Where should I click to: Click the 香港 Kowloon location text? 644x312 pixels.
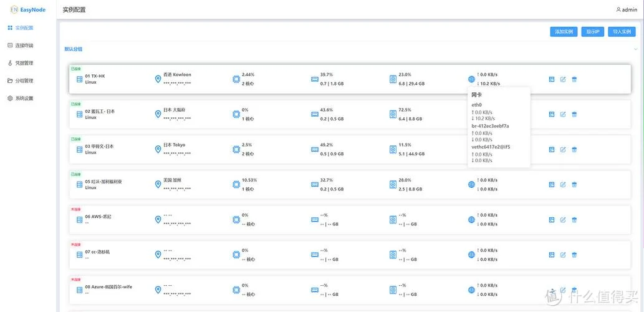pos(177,75)
